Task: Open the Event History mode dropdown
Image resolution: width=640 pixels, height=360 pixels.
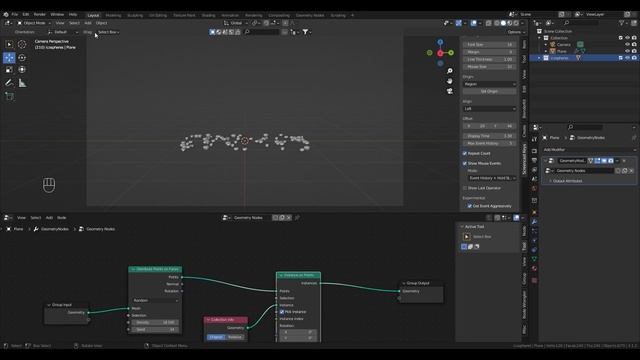Action: click(x=492, y=178)
